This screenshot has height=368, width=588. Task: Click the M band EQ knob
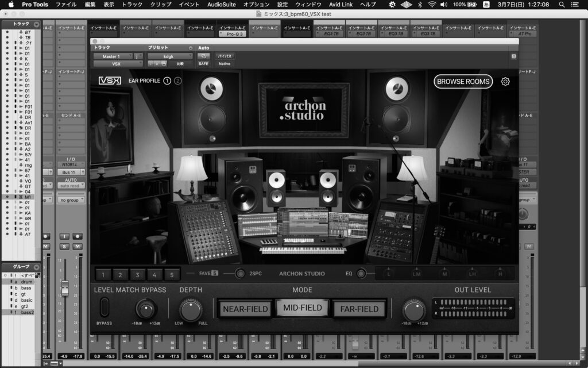(444, 273)
